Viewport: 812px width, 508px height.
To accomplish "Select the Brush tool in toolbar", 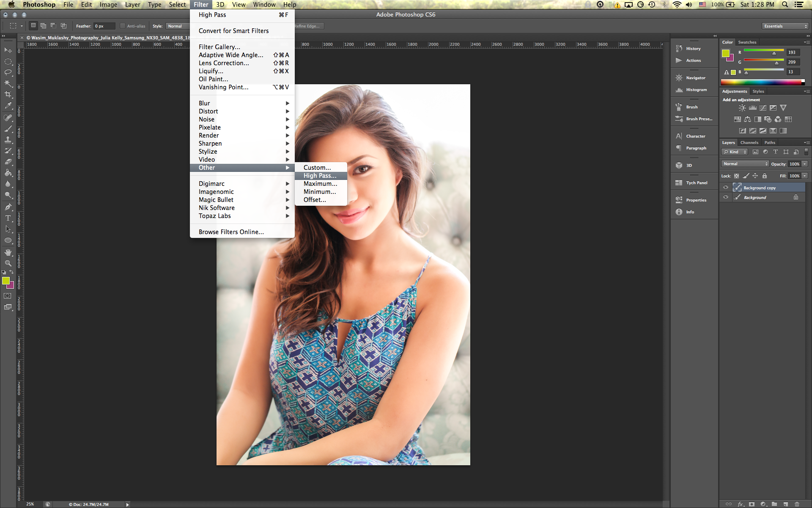I will point(8,129).
